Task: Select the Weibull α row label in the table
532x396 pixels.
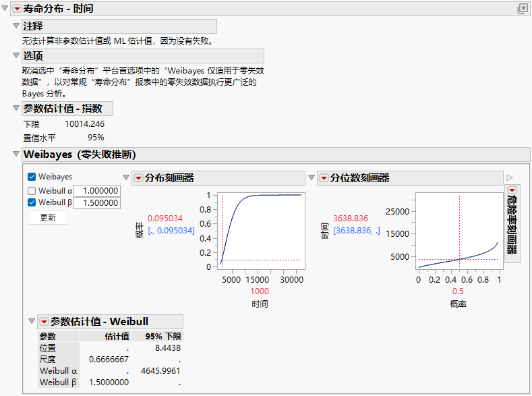Action: [59, 371]
